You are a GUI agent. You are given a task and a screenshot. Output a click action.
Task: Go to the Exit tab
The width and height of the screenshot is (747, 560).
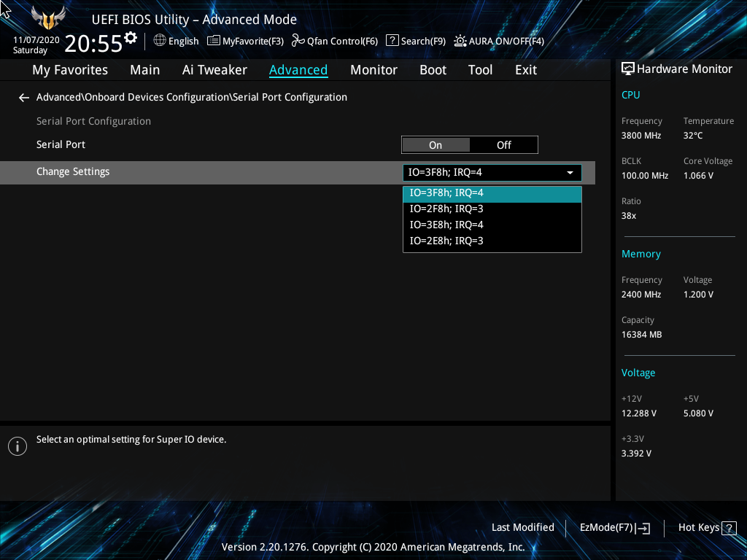tap(526, 70)
